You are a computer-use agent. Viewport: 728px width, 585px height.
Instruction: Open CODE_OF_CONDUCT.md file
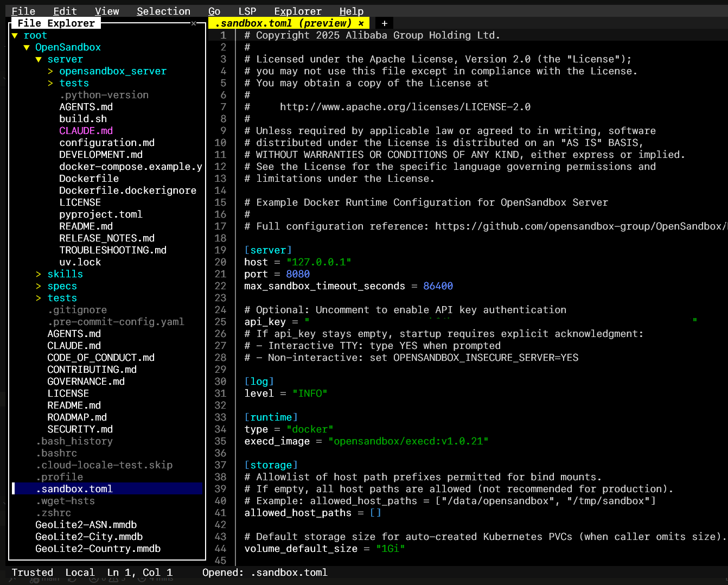101,358
